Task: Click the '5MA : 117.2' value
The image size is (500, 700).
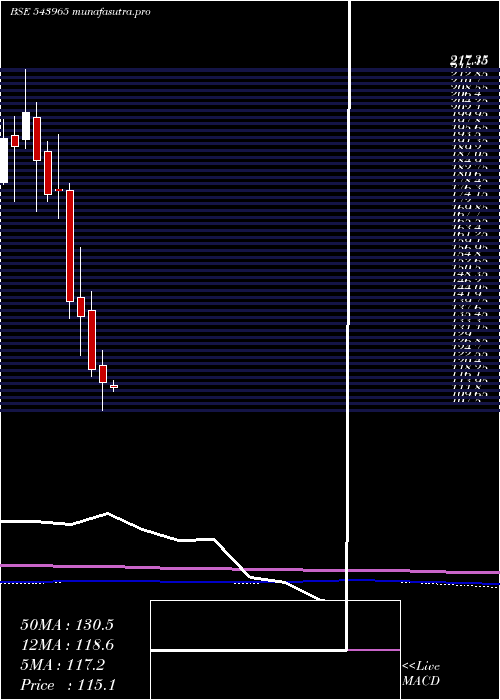Action: point(62,665)
